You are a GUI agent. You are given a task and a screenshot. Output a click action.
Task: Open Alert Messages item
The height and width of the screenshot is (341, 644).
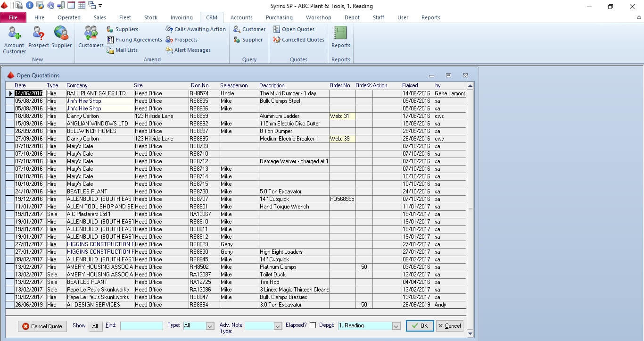[x=188, y=50]
